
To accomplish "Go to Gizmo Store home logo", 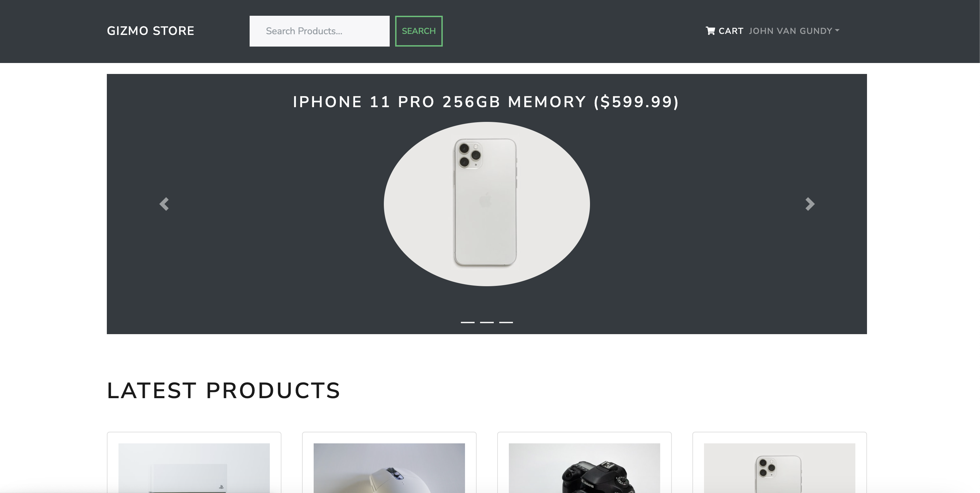I will (x=150, y=31).
